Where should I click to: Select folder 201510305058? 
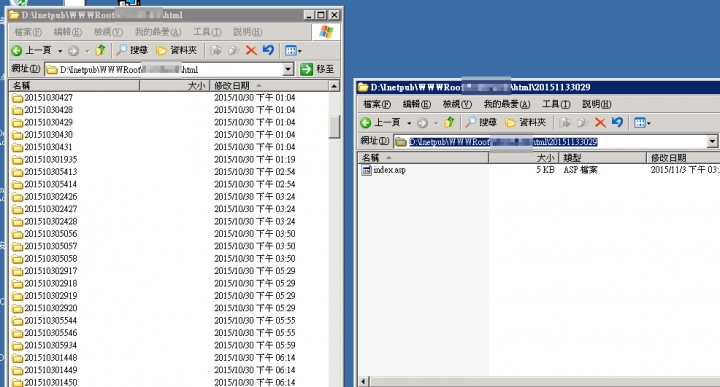[x=45, y=259]
